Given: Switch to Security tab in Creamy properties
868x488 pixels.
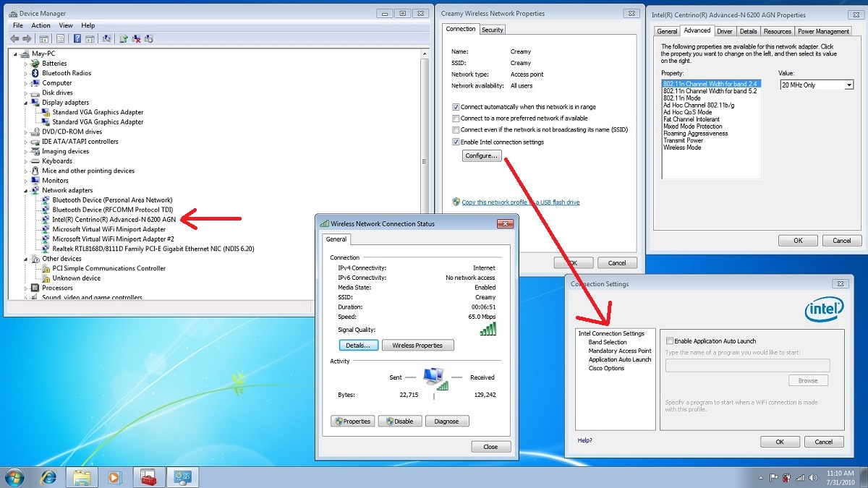Looking at the screenshot, I should 493,30.
